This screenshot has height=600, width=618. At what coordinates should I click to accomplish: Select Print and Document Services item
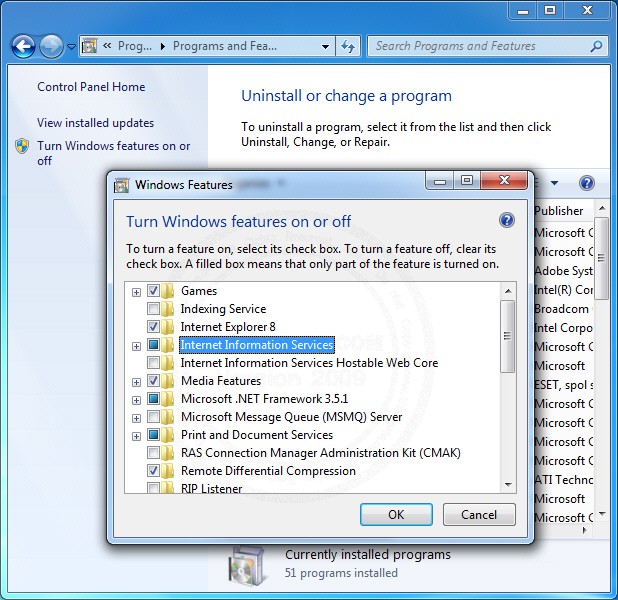click(256, 435)
